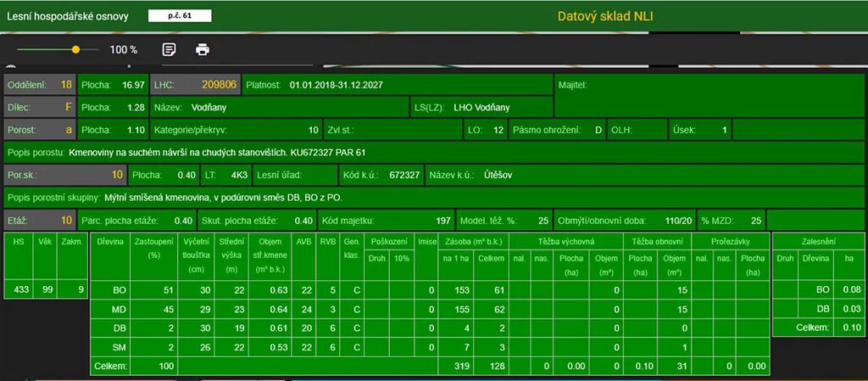
Task: Click the Zastoupení value 51 for BO
Action: [170, 290]
